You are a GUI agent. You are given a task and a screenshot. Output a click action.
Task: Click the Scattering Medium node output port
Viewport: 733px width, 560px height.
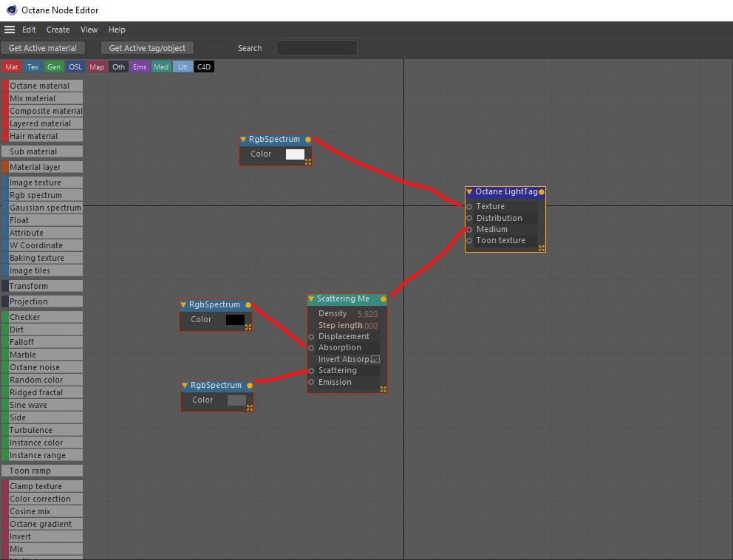383,299
